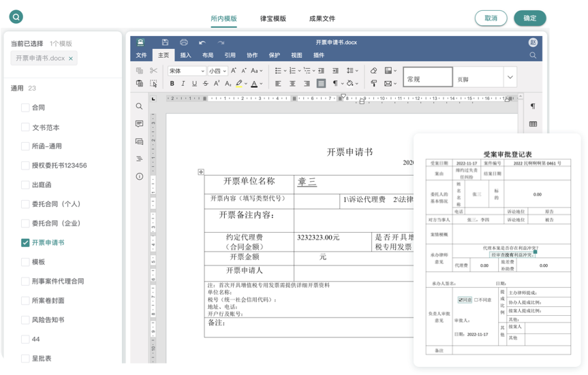Screen dimensions: 588x375
Task: Open the 小四 font size dropdown
Action: click(218, 71)
